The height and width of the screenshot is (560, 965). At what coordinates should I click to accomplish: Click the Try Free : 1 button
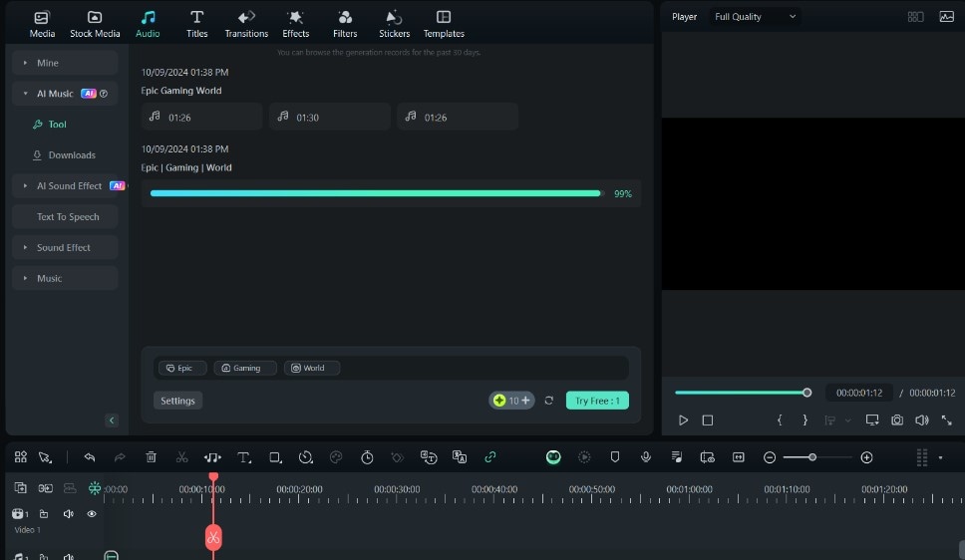click(597, 401)
